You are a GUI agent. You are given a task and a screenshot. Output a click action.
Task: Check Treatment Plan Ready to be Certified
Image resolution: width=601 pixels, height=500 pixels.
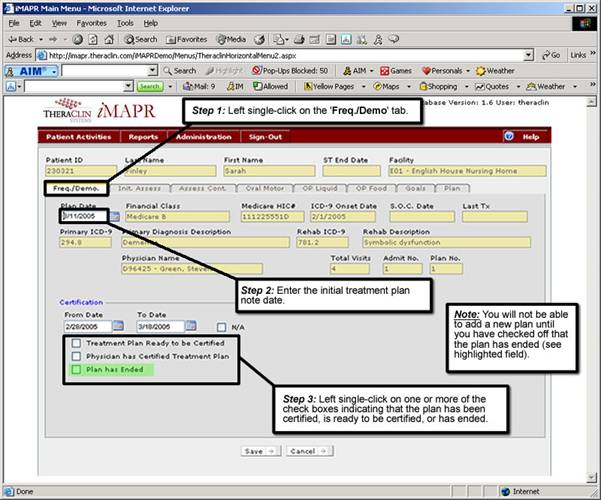click(x=76, y=343)
